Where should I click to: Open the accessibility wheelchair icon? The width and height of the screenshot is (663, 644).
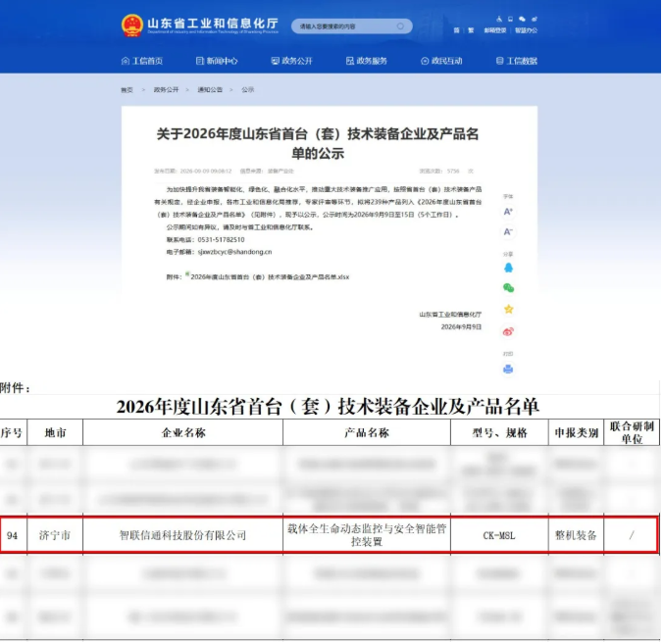pos(499,19)
